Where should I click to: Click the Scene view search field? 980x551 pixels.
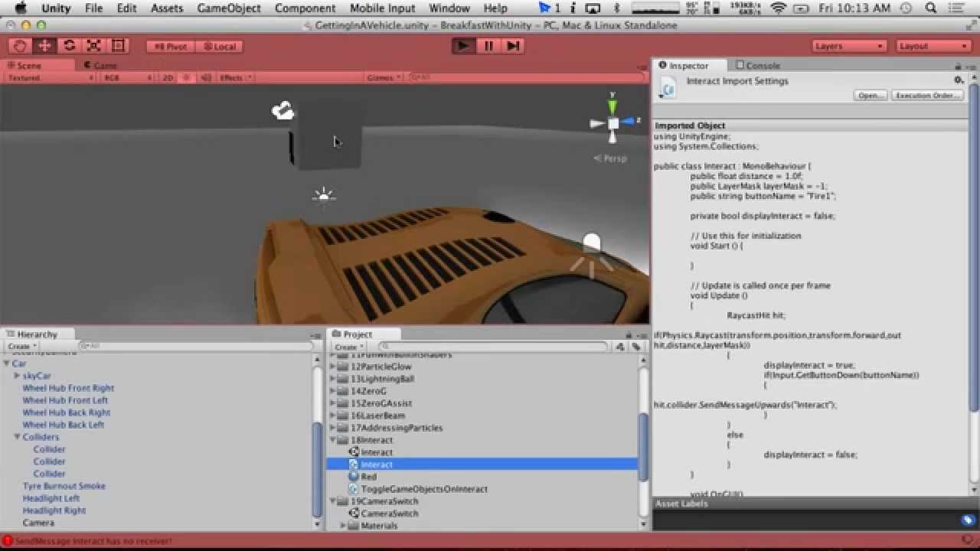click(x=526, y=77)
